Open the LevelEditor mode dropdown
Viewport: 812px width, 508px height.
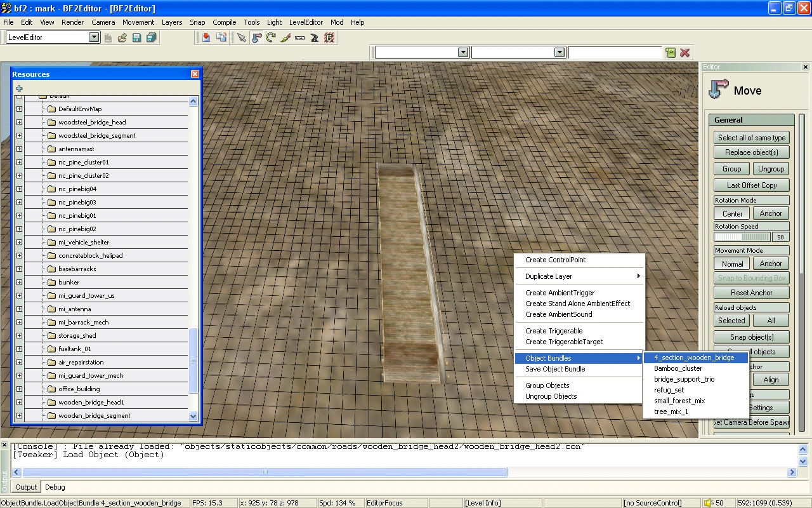[x=94, y=37]
